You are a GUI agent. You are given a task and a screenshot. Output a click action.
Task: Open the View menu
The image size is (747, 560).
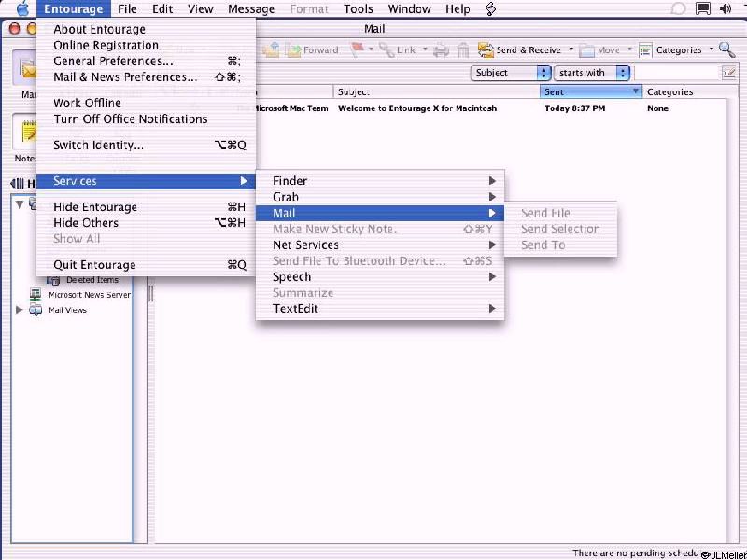pyautogui.click(x=200, y=9)
